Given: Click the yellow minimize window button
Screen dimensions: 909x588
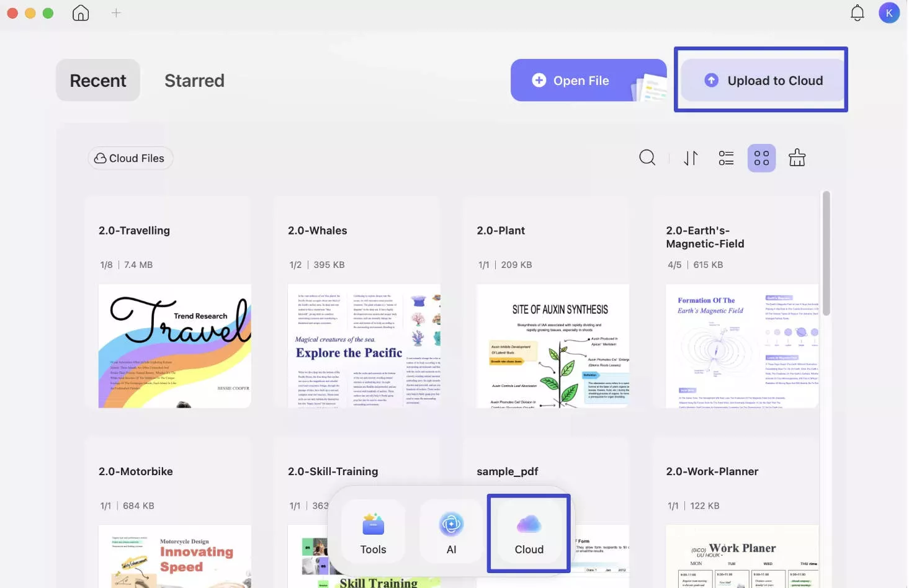Looking at the screenshot, I should [30, 13].
